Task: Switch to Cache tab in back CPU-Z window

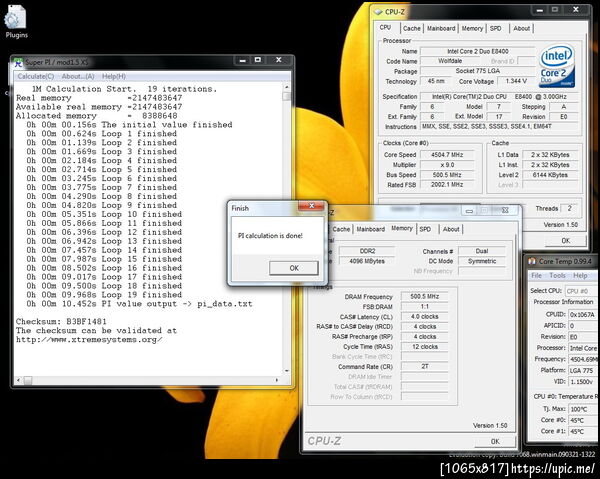Action: click(412, 28)
